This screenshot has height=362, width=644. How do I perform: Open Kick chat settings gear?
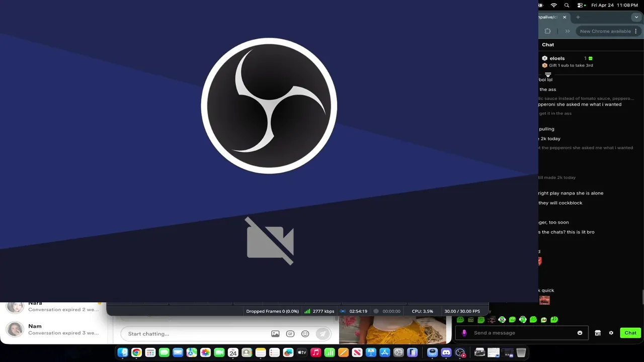coord(611,333)
